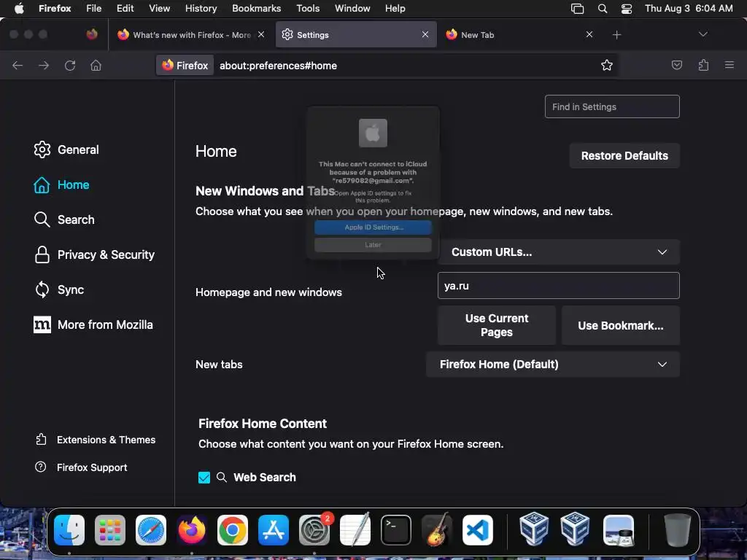
Task: Open a new tab with plus icon
Action: [x=617, y=35]
